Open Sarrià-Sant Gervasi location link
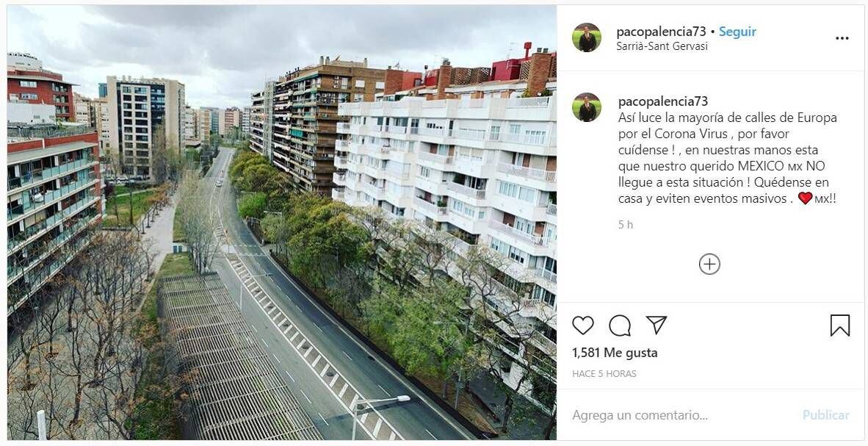Viewport: 868px width, 446px height. click(x=662, y=46)
